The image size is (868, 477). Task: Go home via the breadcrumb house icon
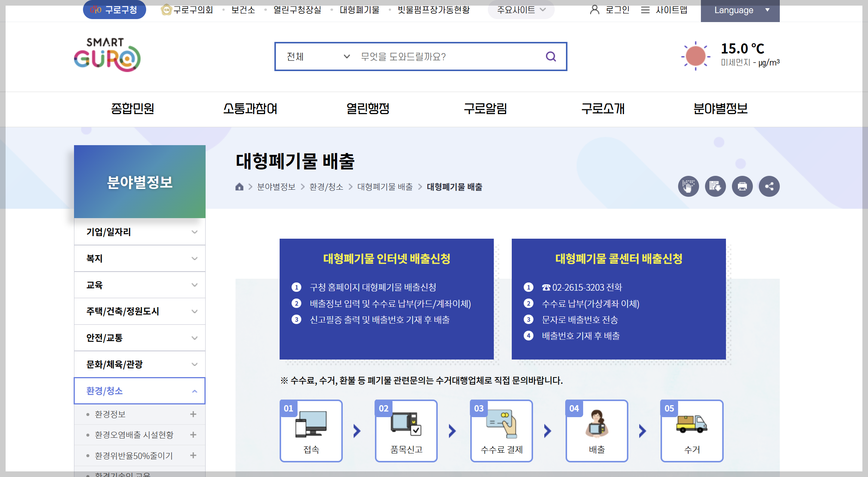(239, 186)
